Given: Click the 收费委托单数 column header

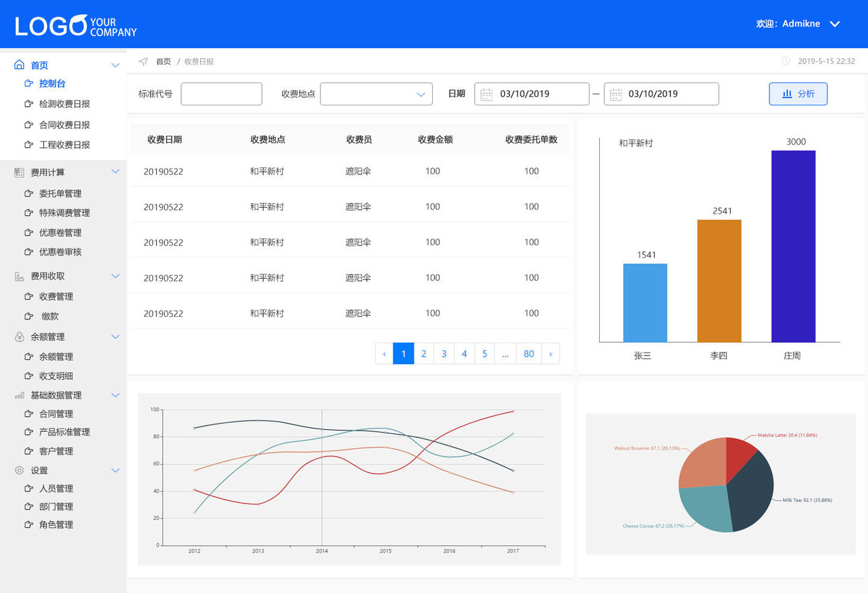Looking at the screenshot, I should [x=531, y=140].
